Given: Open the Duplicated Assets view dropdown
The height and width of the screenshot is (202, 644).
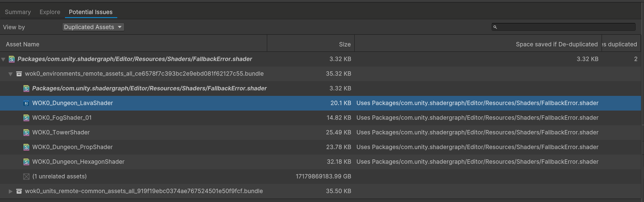Looking at the screenshot, I should pos(93,27).
